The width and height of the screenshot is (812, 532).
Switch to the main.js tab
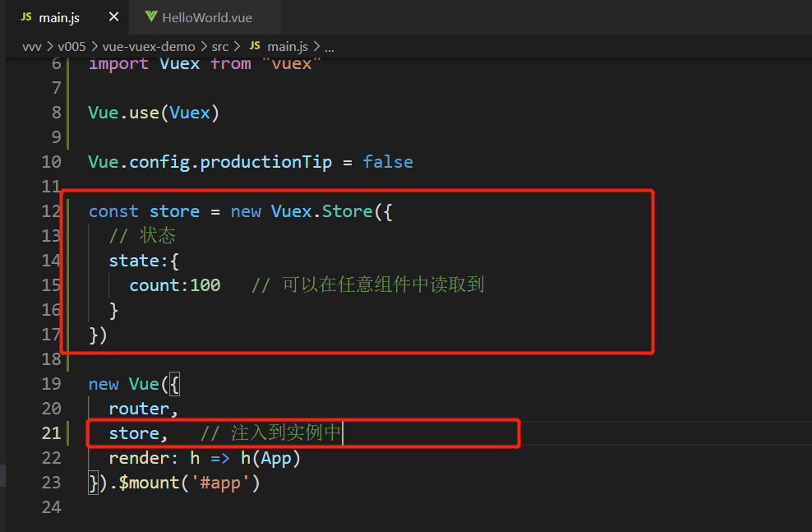tap(59, 17)
